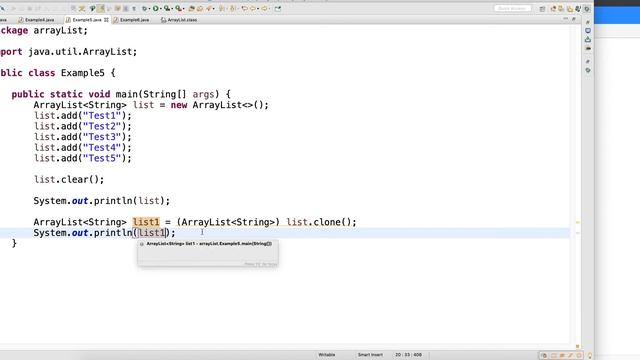Open the second minimized view in right trim

click(x=588, y=40)
